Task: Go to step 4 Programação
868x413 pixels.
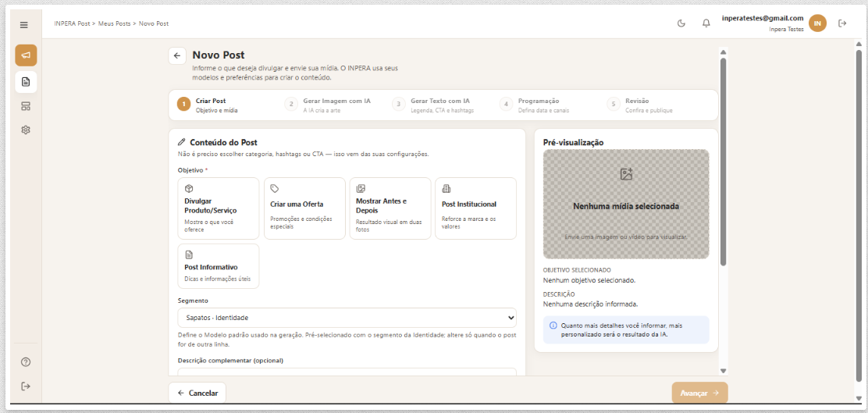Action: click(534, 105)
